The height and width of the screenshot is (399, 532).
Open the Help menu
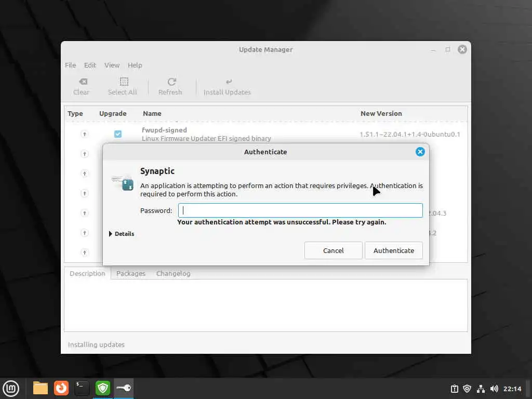click(x=135, y=65)
